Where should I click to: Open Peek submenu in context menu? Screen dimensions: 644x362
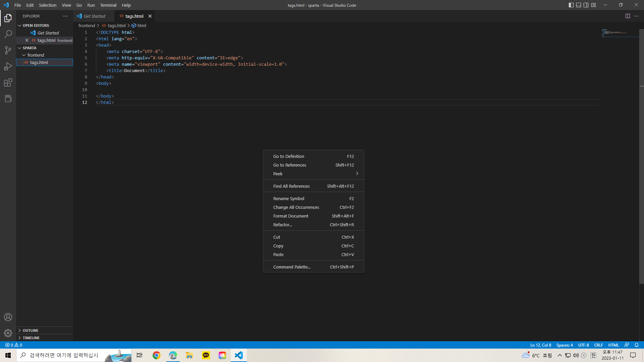point(314,174)
